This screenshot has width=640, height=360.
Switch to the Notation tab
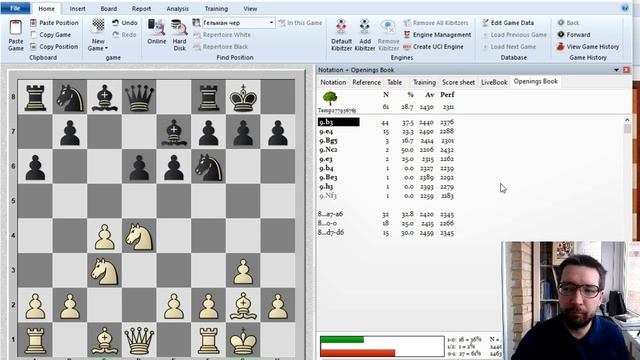tap(333, 82)
